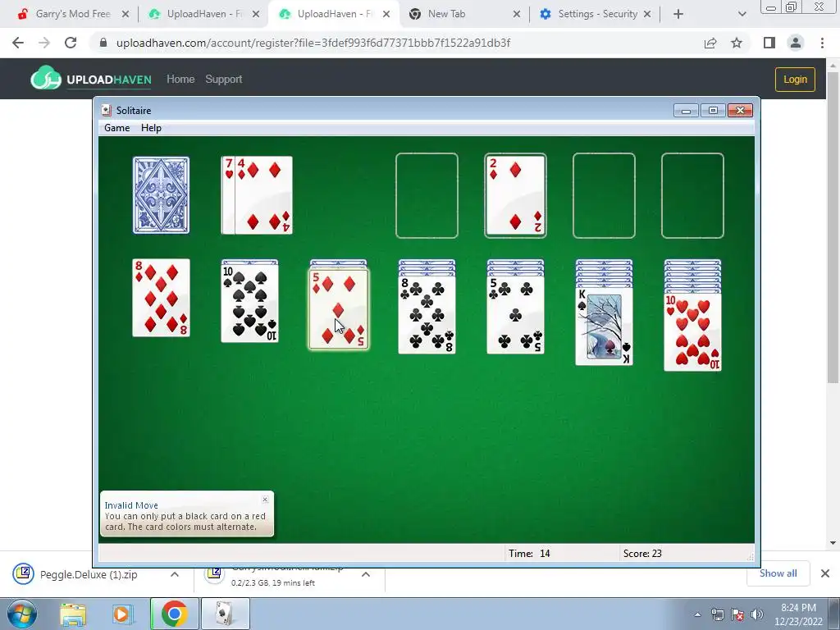Go forward to the next page
The height and width of the screenshot is (630, 840).
click(x=44, y=43)
